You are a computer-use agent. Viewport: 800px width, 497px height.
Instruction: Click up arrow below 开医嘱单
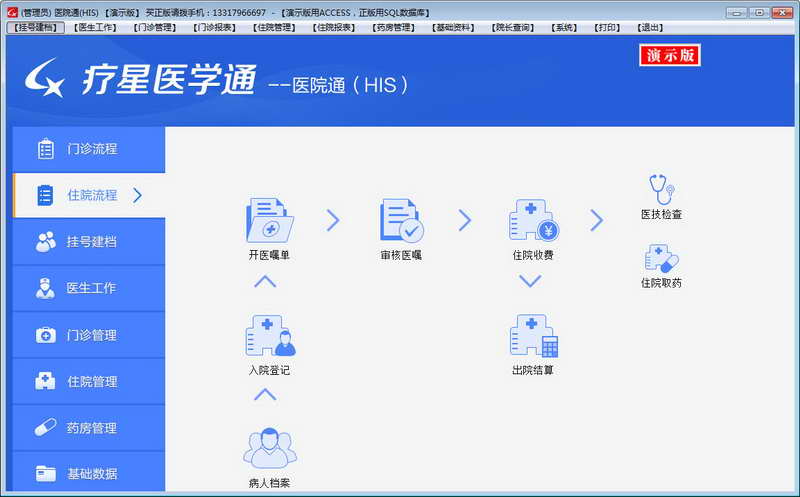click(x=265, y=281)
